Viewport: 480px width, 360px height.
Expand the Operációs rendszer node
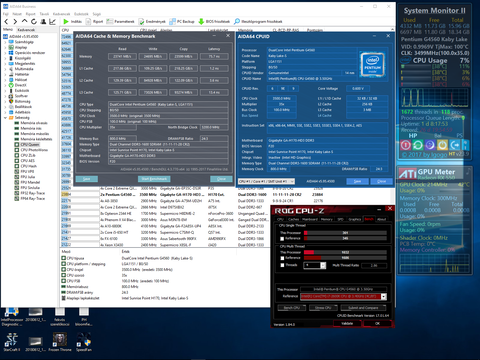[x=5, y=53]
